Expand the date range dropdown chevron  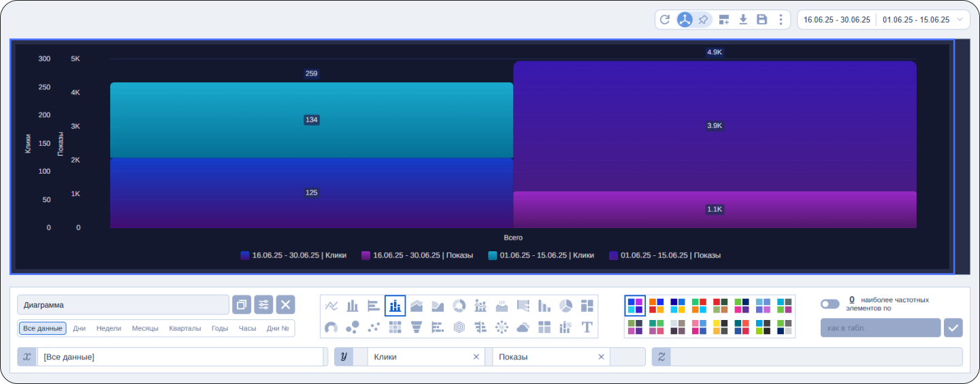(960, 20)
